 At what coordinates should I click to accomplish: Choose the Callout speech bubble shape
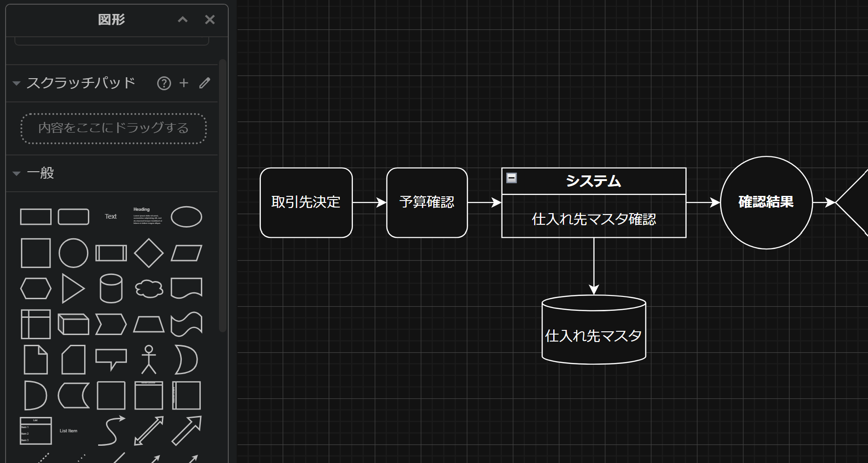point(111,360)
